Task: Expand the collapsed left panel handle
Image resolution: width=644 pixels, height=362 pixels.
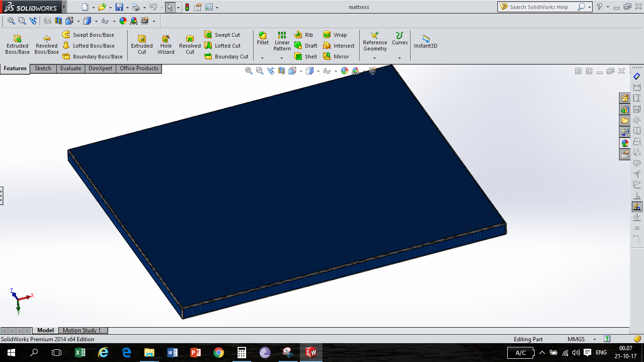Action: point(1,195)
